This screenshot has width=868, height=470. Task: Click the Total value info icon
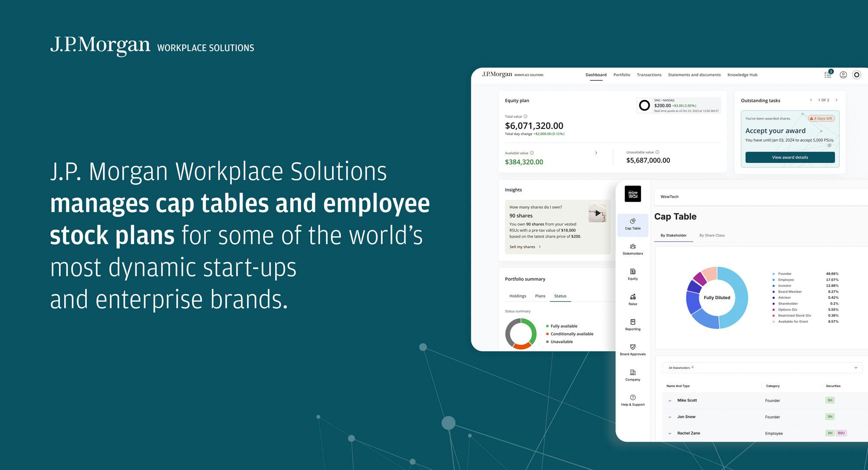pyautogui.click(x=526, y=116)
